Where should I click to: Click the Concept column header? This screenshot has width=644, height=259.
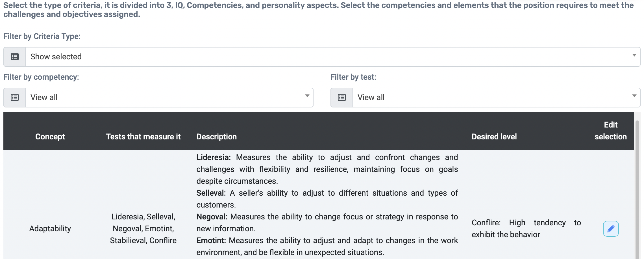pyautogui.click(x=50, y=137)
